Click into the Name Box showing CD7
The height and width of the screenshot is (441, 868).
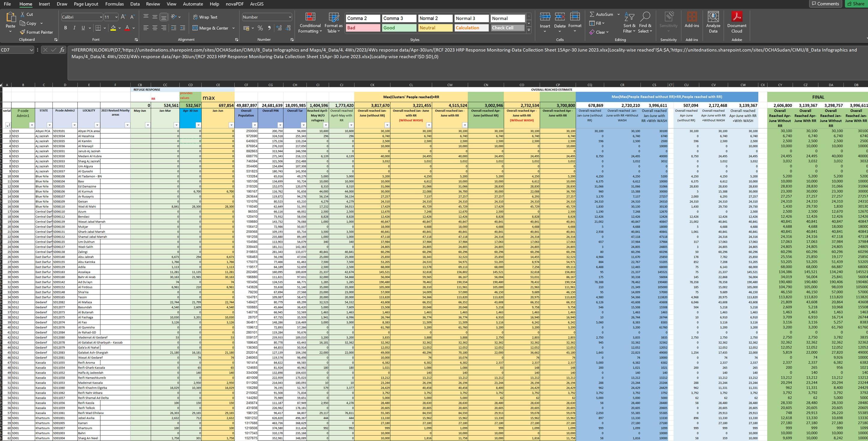click(x=14, y=50)
